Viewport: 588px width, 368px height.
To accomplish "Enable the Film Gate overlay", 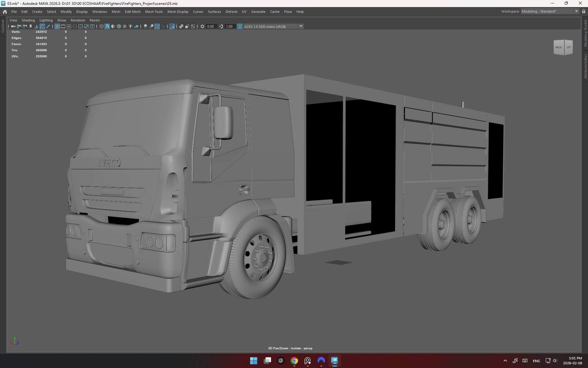I will [x=63, y=26].
